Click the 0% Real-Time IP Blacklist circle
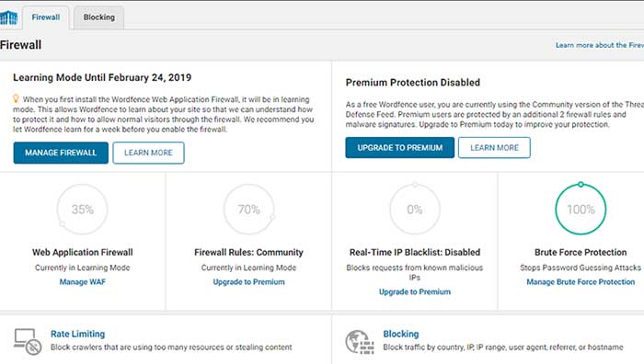This screenshot has width=644, height=364. 415,210
